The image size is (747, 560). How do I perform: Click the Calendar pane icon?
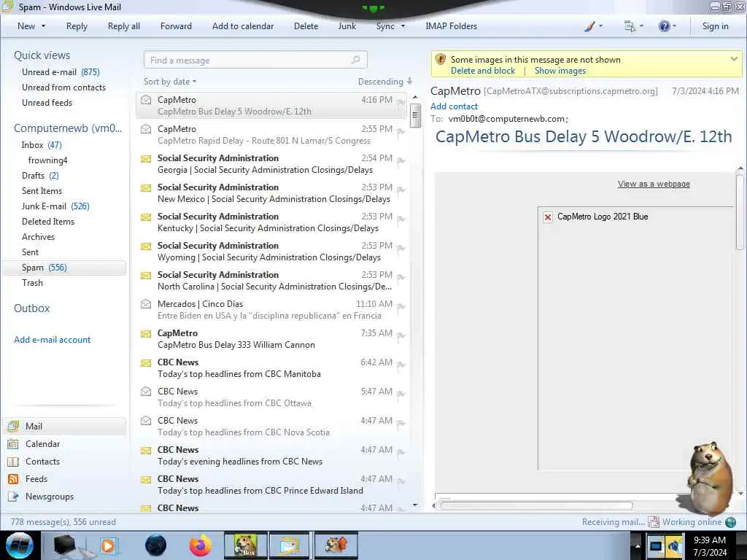[x=13, y=444]
